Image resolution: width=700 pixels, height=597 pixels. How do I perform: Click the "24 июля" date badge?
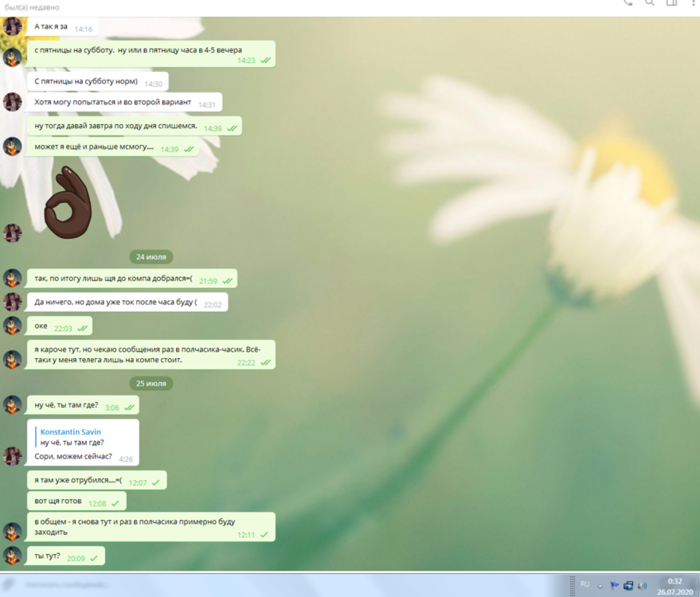pyautogui.click(x=151, y=256)
